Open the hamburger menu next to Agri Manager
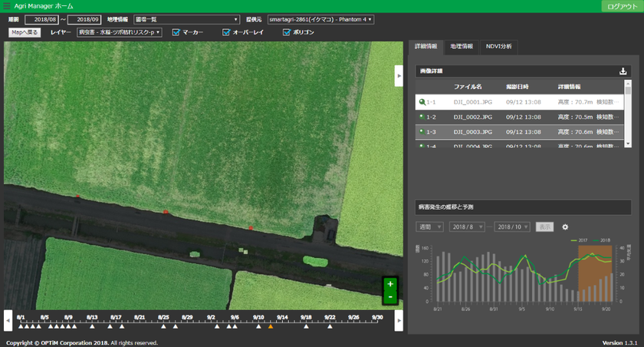This screenshot has width=644, height=347. coord(7,5)
